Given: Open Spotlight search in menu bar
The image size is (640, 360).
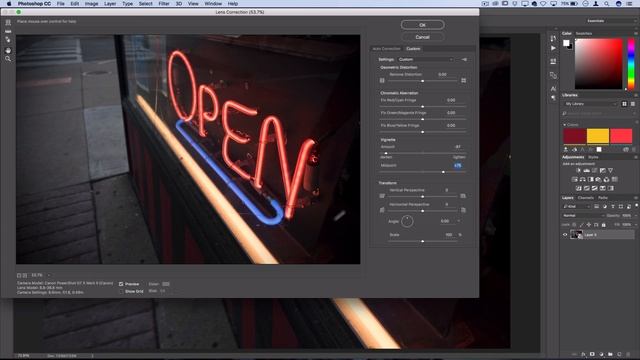Looking at the screenshot, I should click(x=607, y=4).
